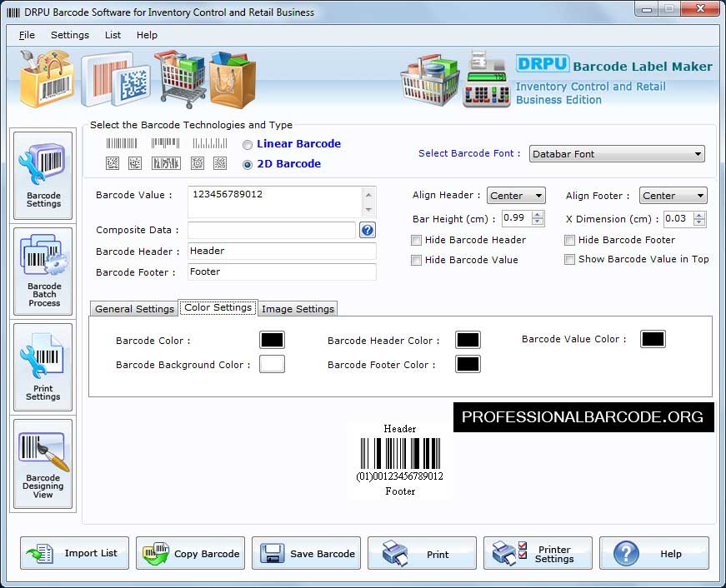
Task: Click the last 2D barcode sample icon
Action: tap(220, 163)
